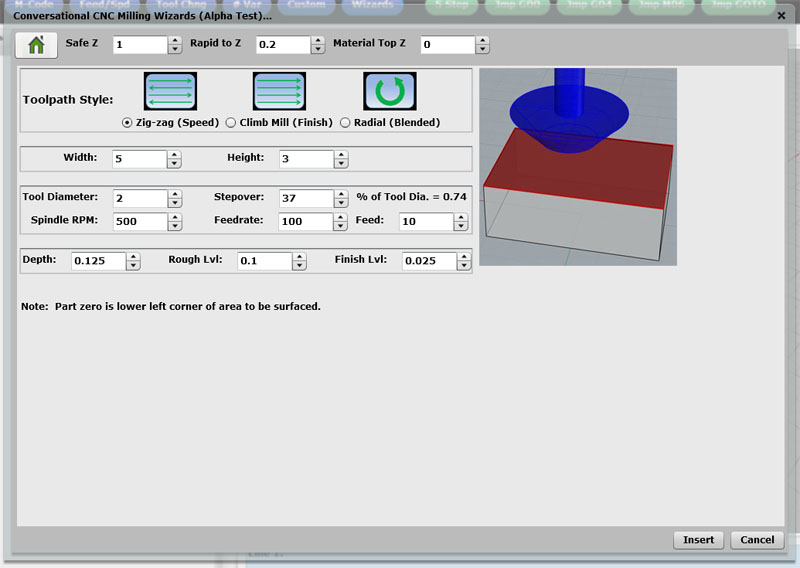This screenshot has height=568, width=800.
Task: Increase the Height spinner value
Action: [341, 155]
